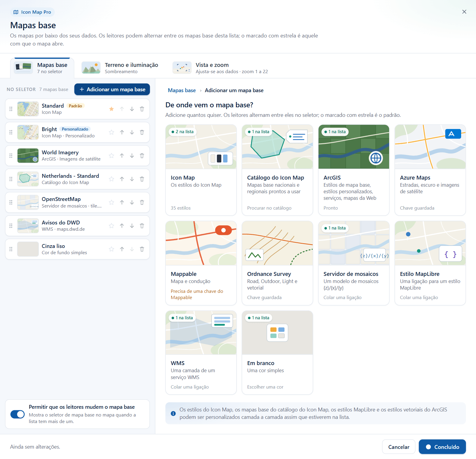Delete the Standard basemap with trash icon
The image size is (476, 459).
[142, 109]
